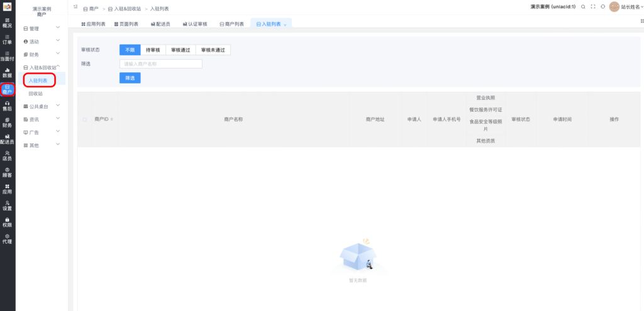Click the 营业执照 sub-column header

tap(486, 97)
